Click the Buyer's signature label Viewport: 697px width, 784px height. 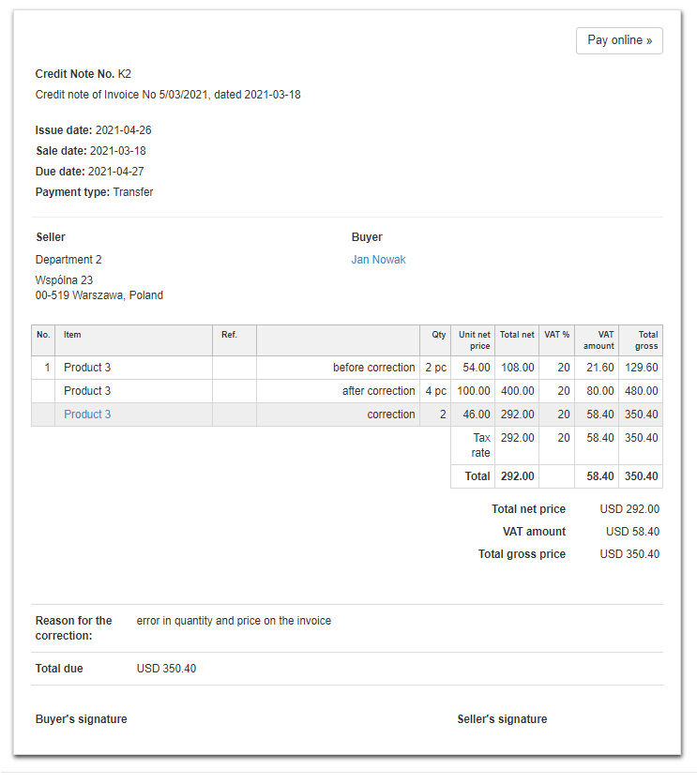tap(81, 719)
